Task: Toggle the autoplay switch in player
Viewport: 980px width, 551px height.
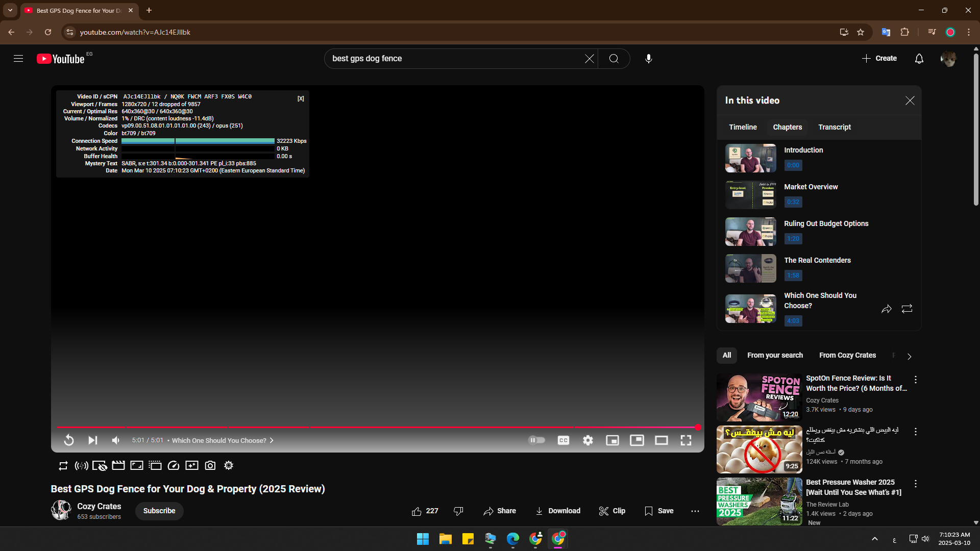Action: [536, 440]
